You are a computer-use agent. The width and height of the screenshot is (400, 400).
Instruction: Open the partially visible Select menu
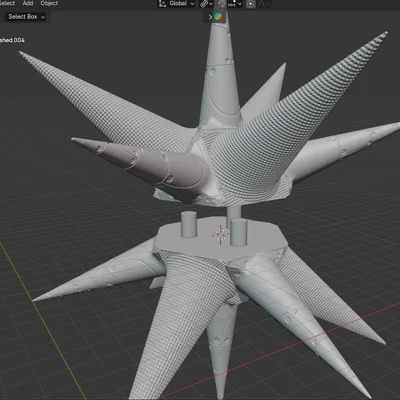tap(7, 3)
